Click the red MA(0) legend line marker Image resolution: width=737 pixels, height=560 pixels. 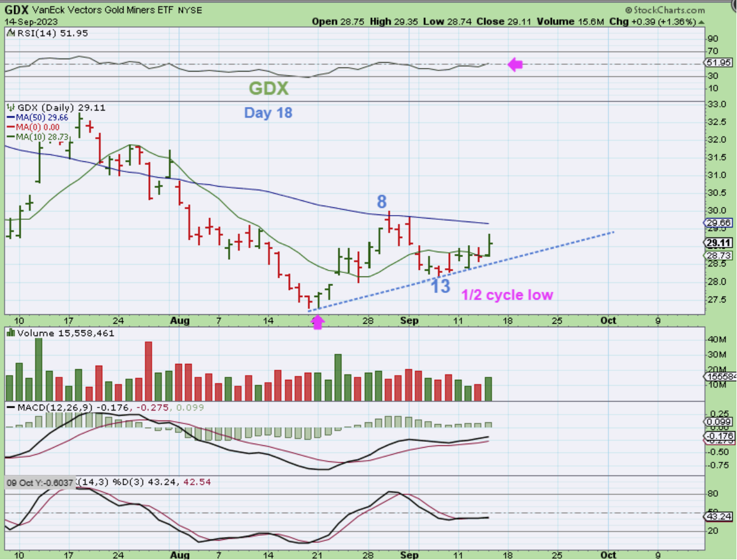pos(11,127)
